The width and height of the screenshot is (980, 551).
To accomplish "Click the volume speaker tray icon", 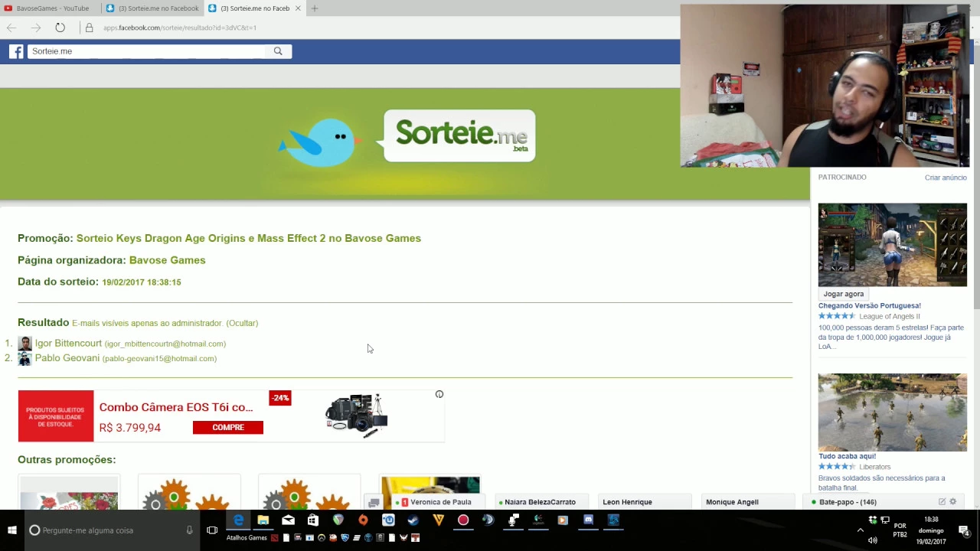I will pyautogui.click(x=872, y=540).
